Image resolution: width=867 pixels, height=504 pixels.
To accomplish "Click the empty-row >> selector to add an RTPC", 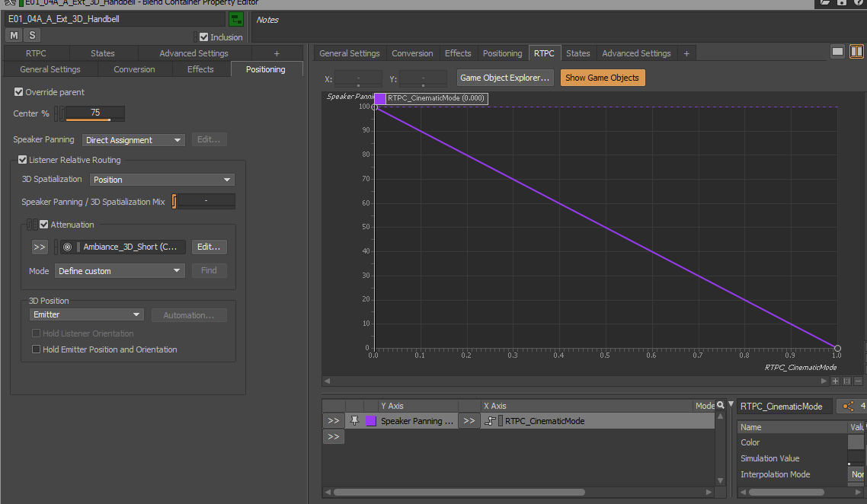I will pos(334,437).
